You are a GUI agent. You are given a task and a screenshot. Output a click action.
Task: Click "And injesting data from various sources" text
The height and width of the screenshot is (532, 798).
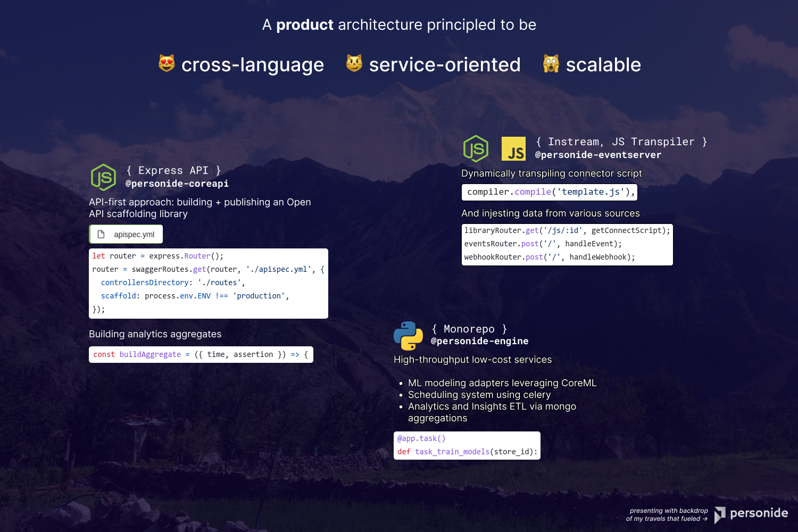(551, 213)
